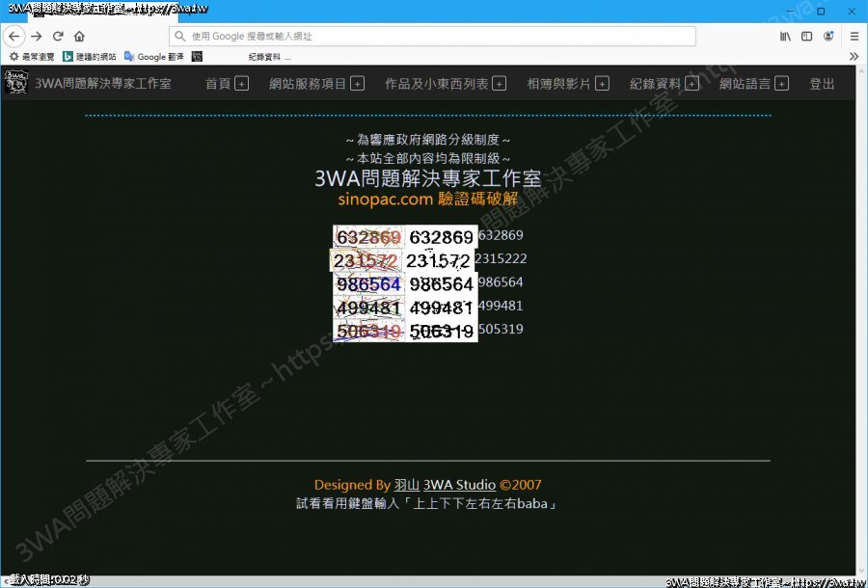Expand the 首頁 menu plus box
Image resolution: width=868 pixels, height=588 pixels.
click(x=242, y=84)
